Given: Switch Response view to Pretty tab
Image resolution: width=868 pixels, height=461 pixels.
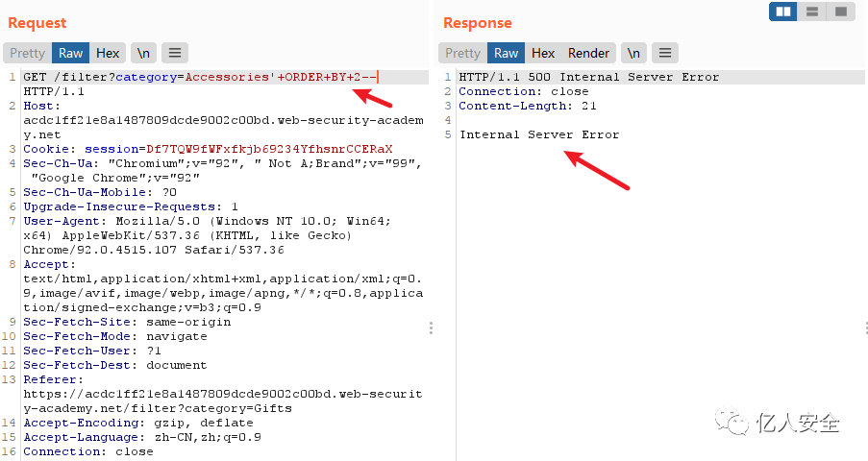Looking at the screenshot, I should tap(462, 53).
